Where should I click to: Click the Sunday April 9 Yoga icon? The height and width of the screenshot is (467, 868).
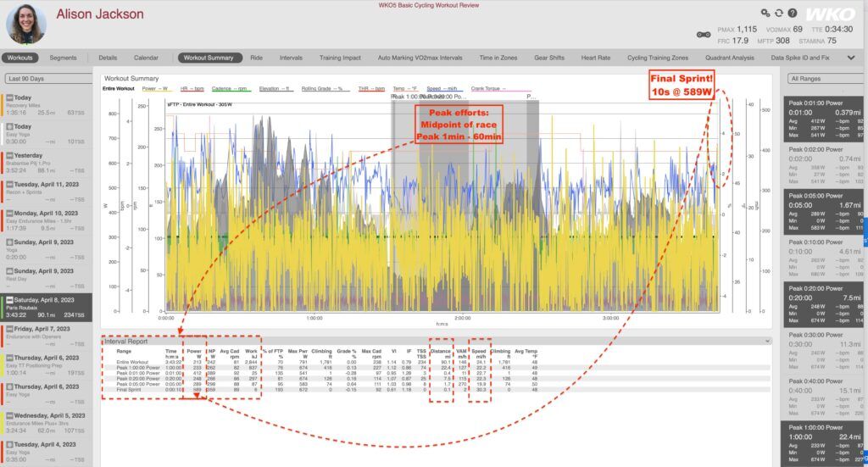(10, 242)
